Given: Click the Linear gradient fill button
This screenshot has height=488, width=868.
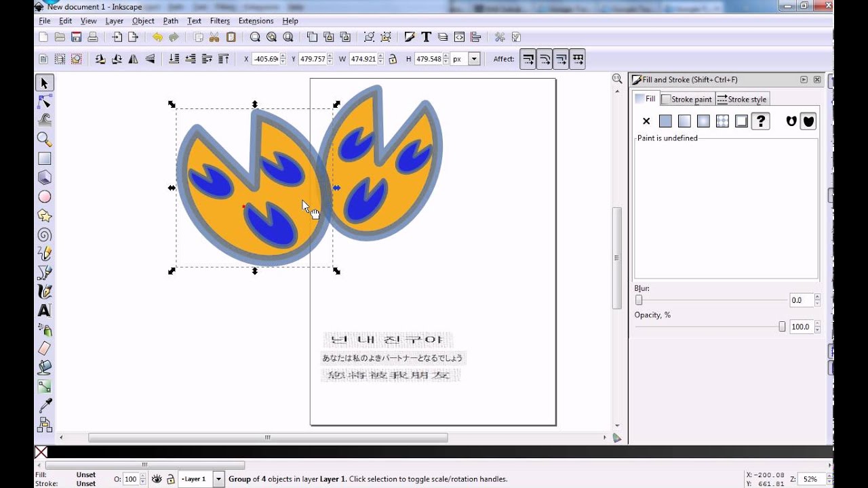Looking at the screenshot, I should (684, 121).
